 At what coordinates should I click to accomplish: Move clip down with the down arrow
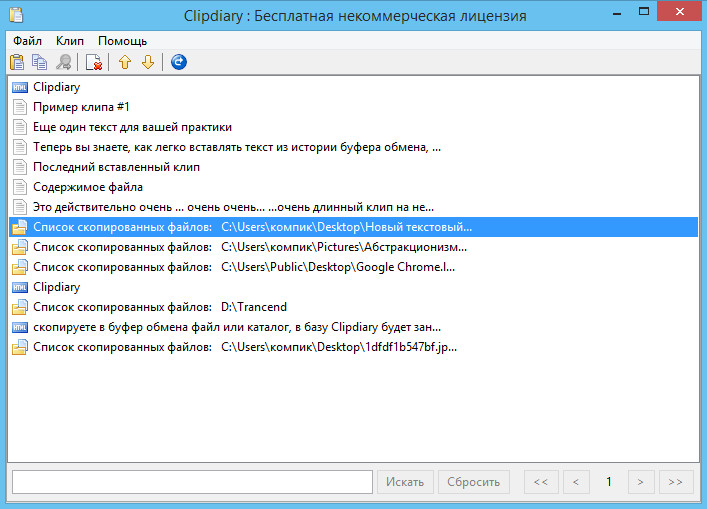tap(148, 62)
